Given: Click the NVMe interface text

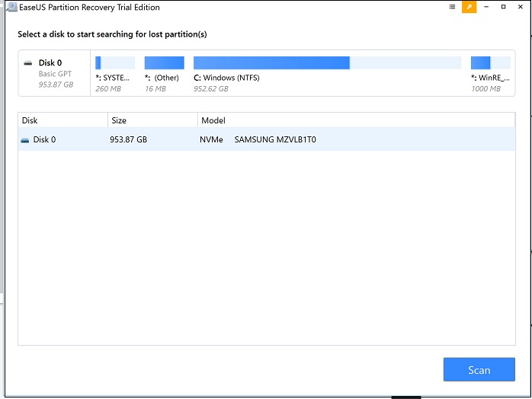Looking at the screenshot, I should (211, 139).
